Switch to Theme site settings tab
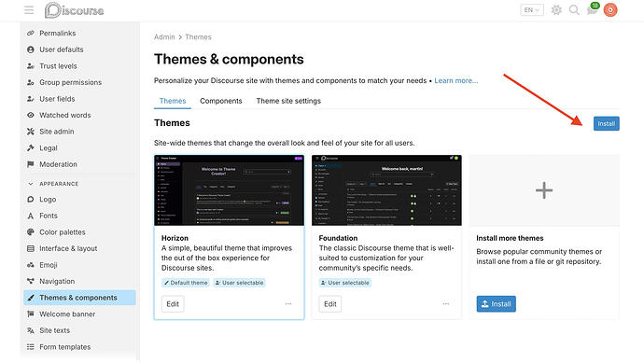644x363 pixels. (x=288, y=101)
